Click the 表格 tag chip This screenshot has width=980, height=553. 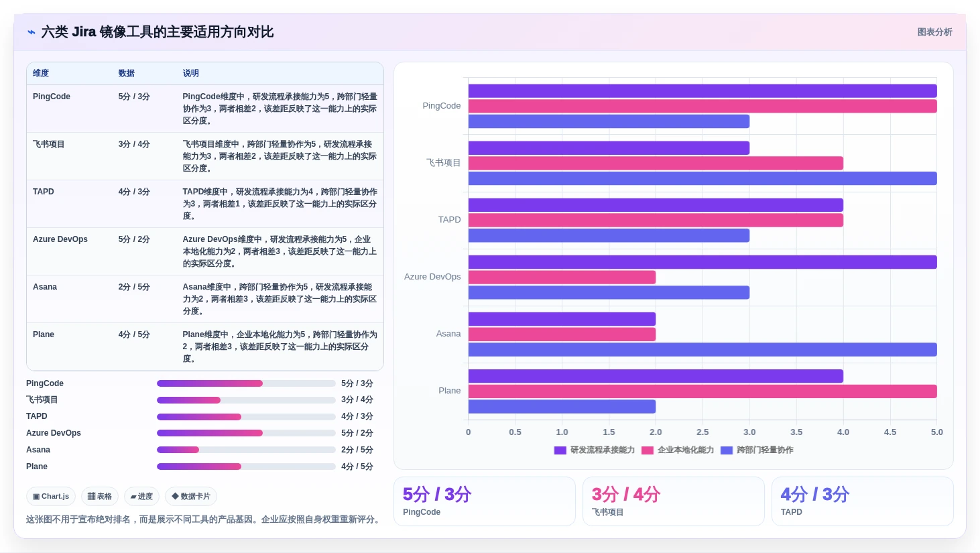click(x=100, y=496)
